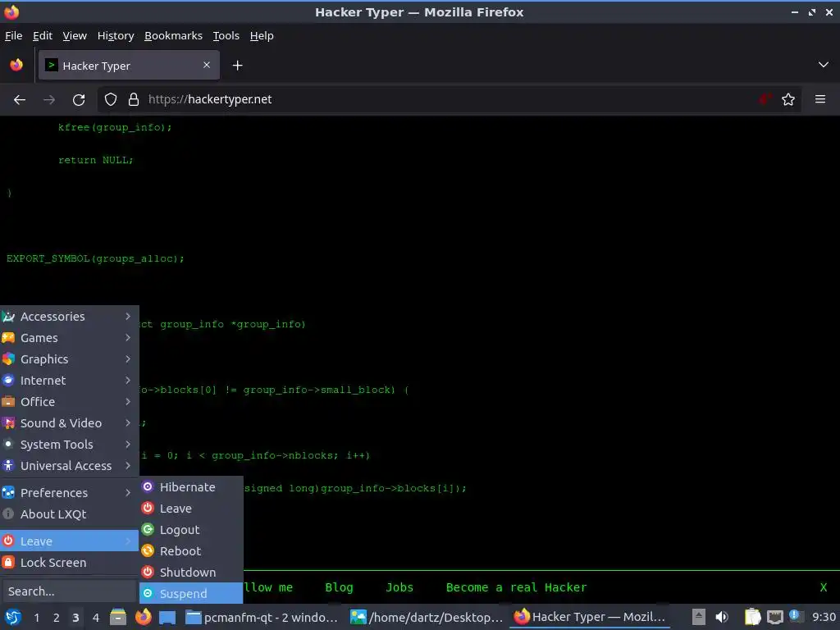Switch to virtual desktop 2
This screenshot has height=630, width=840.
[x=57, y=618]
